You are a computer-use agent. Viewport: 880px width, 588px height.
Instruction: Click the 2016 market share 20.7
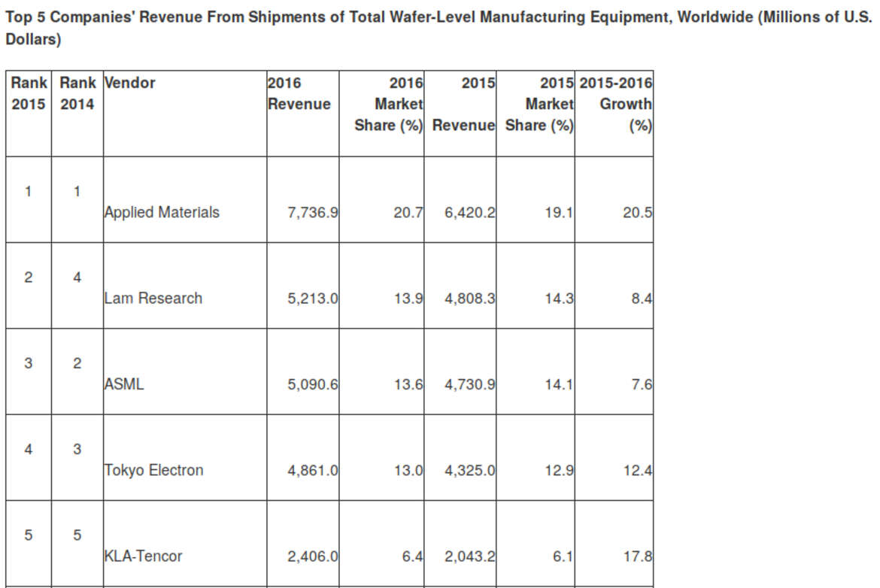(x=408, y=213)
